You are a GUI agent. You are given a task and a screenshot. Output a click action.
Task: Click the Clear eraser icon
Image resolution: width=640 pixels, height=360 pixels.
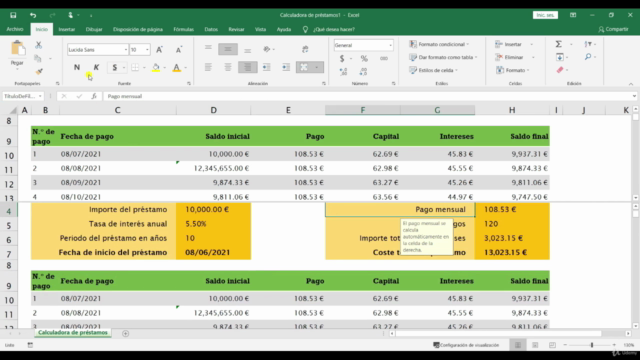[x=560, y=70]
